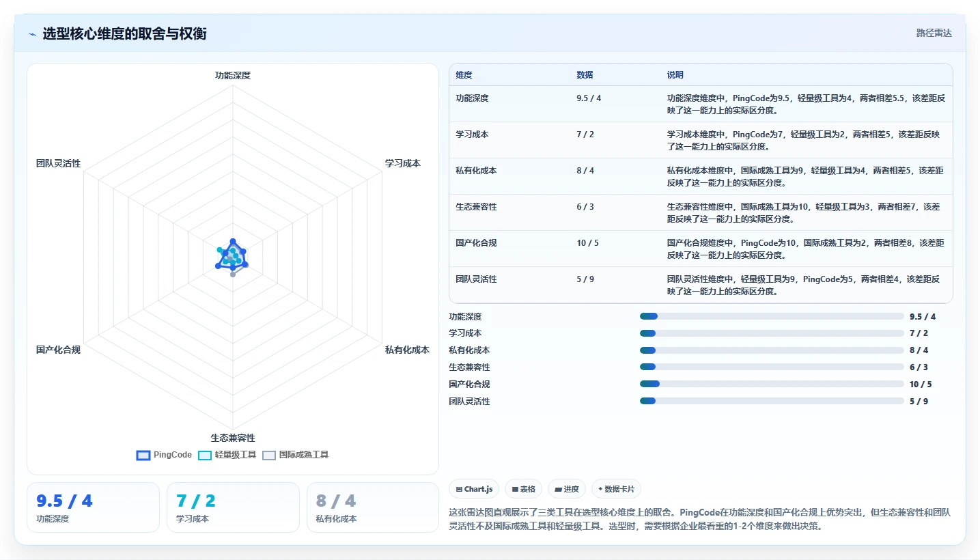Click the 团队灵活性 progress bar
The image size is (980, 560).
tap(772, 401)
